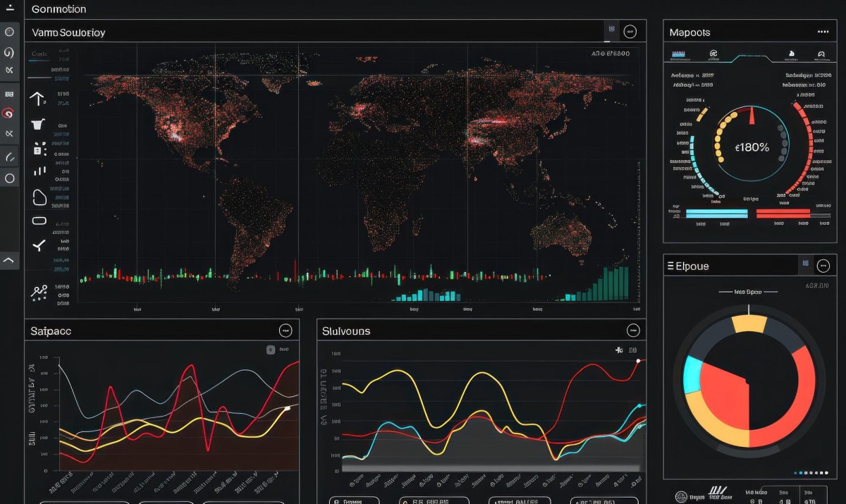The image size is (846, 504).
Task: Click the Satpacc panel circular menu button
Action: pyautogui.click(x=286, y=330)
